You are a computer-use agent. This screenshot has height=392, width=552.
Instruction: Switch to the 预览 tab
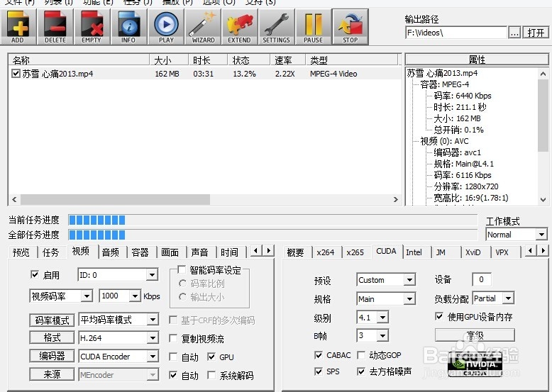click(x=21, y=252)
